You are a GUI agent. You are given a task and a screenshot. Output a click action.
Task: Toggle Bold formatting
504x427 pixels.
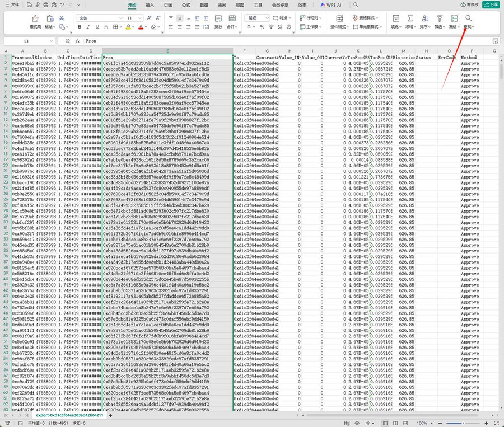pos(80,27)
